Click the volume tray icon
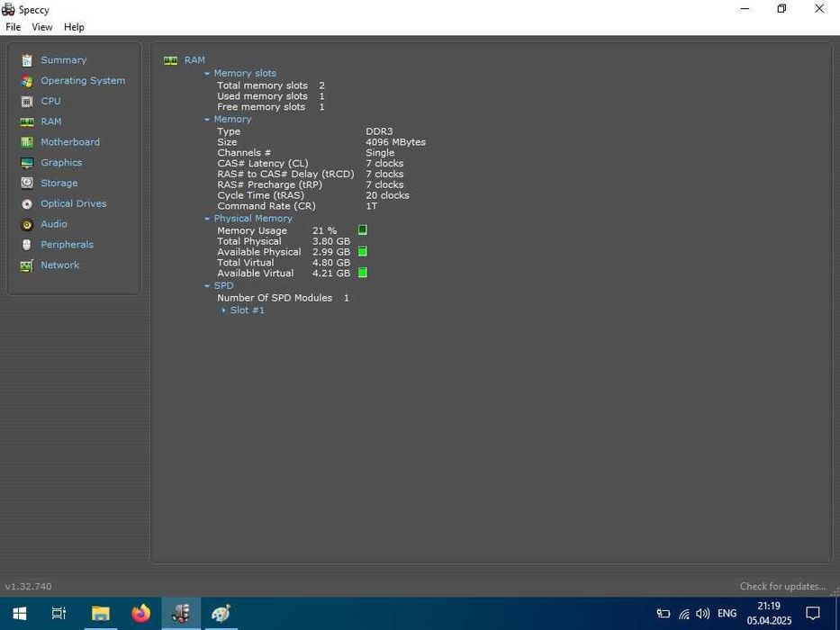The height and width of the screenshot is (630, 840). [703, 614]
